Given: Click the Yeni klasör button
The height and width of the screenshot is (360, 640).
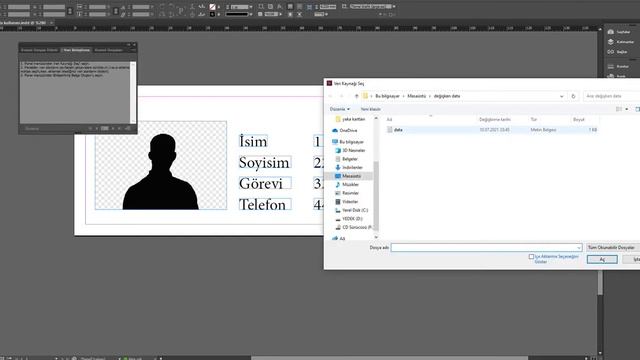Looking at the screenshot, I should pyautogui.click(x=370, y=109).
